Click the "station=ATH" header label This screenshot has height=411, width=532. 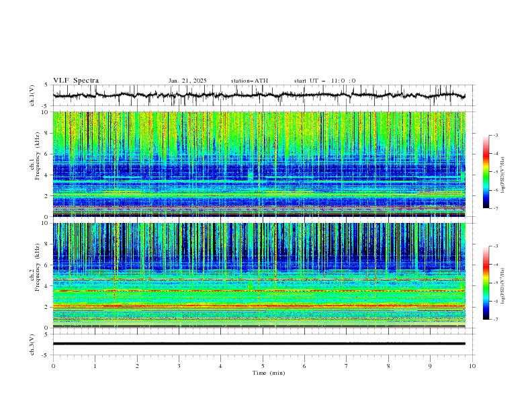tap(249, 81)
